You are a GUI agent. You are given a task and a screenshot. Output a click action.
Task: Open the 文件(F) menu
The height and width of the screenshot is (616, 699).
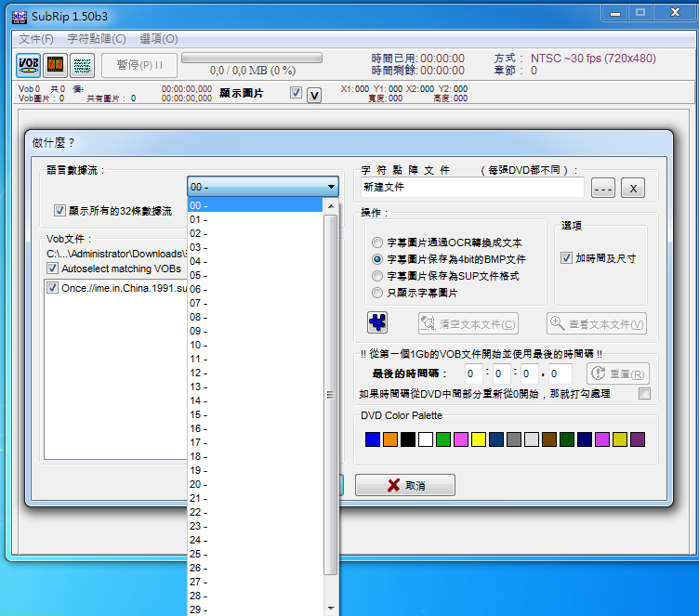[x=36, y=39]
